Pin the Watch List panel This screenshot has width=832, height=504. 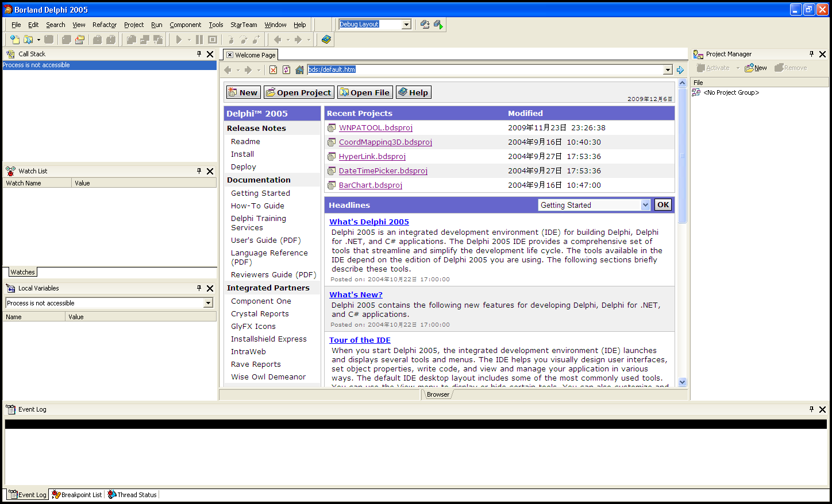pos(199,171)
